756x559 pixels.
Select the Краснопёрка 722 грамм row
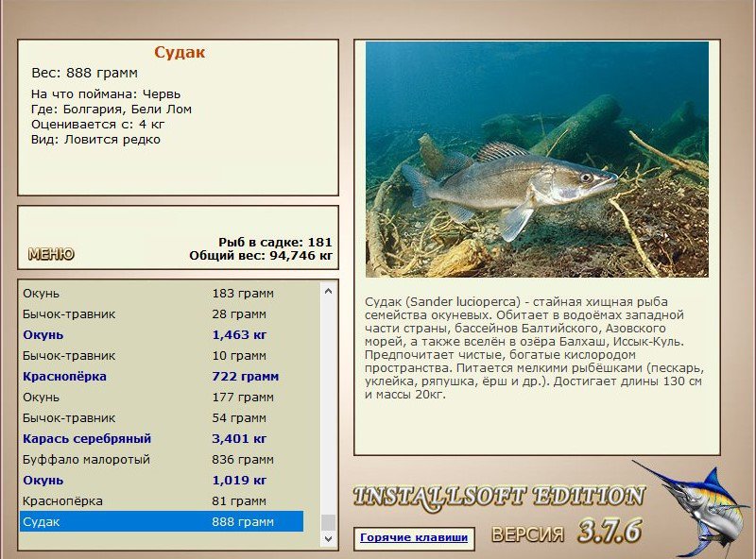tap(162, 376)
